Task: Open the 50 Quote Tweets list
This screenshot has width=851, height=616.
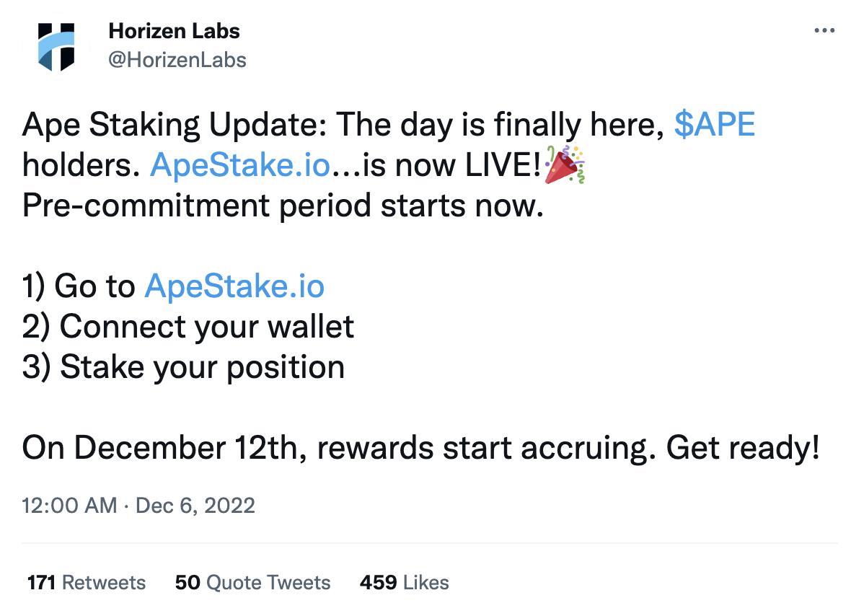Action: (253, 582)
